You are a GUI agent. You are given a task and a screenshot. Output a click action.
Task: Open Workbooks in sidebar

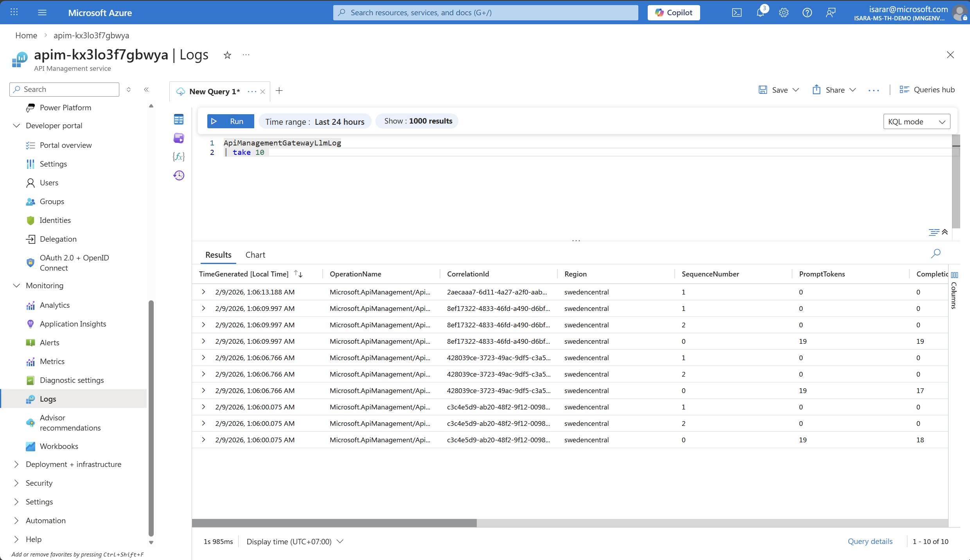pyautogui.click(x=59, y=446)
